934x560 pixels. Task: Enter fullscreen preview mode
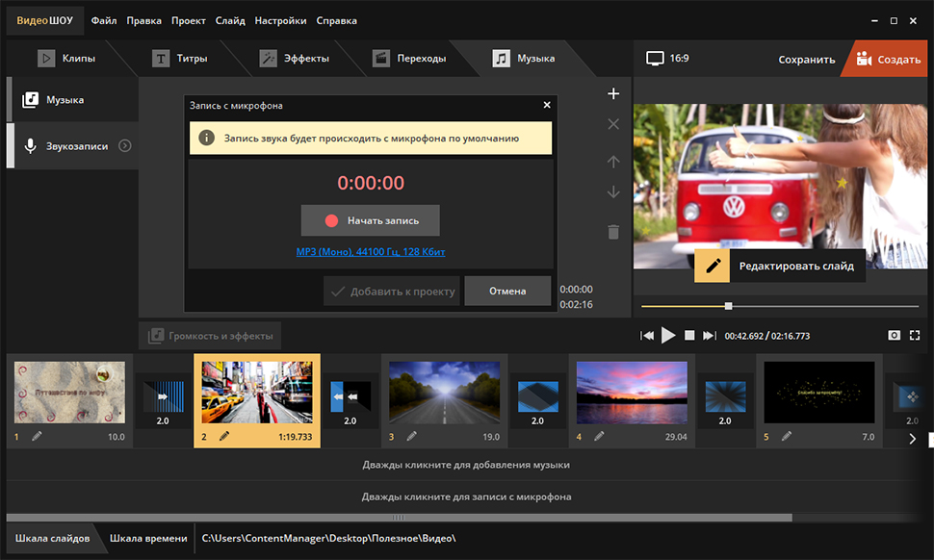coord(915,335)
